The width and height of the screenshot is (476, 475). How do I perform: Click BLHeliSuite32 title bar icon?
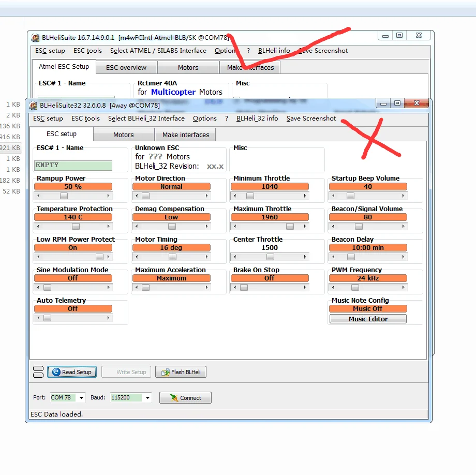34,106
